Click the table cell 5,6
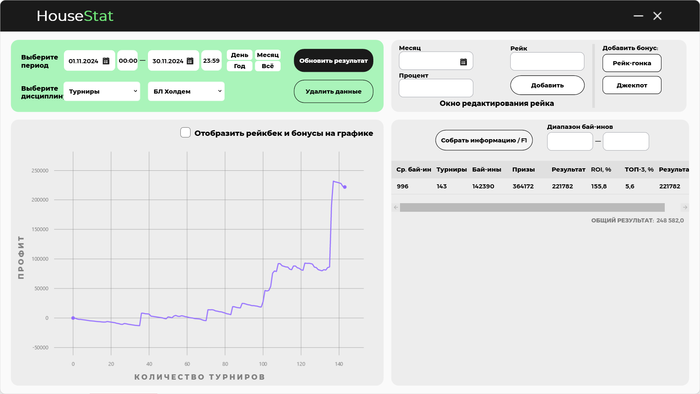 (x=629, y=187)
